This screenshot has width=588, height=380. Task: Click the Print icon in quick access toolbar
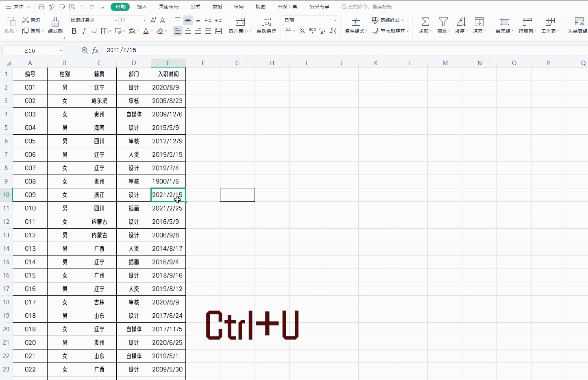click(62, 7)
